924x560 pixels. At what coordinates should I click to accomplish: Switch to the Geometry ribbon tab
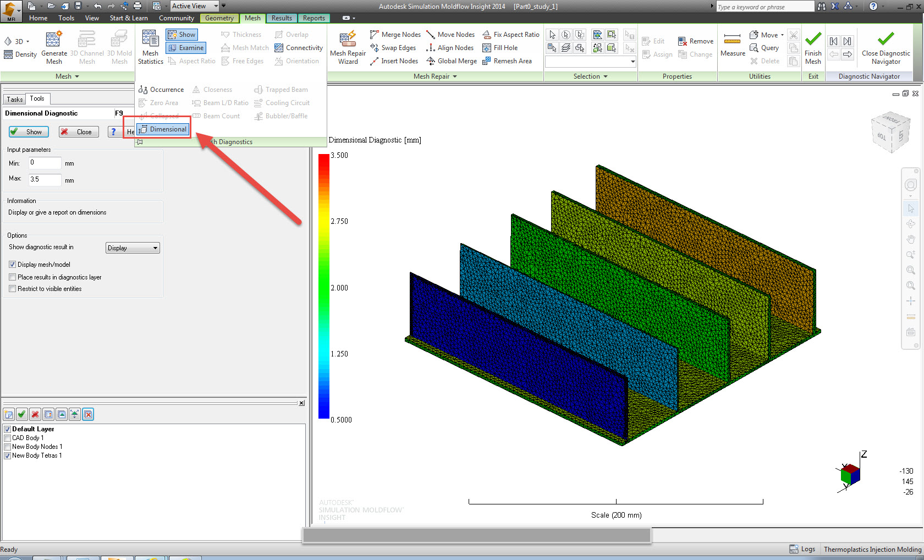point(219,18)
